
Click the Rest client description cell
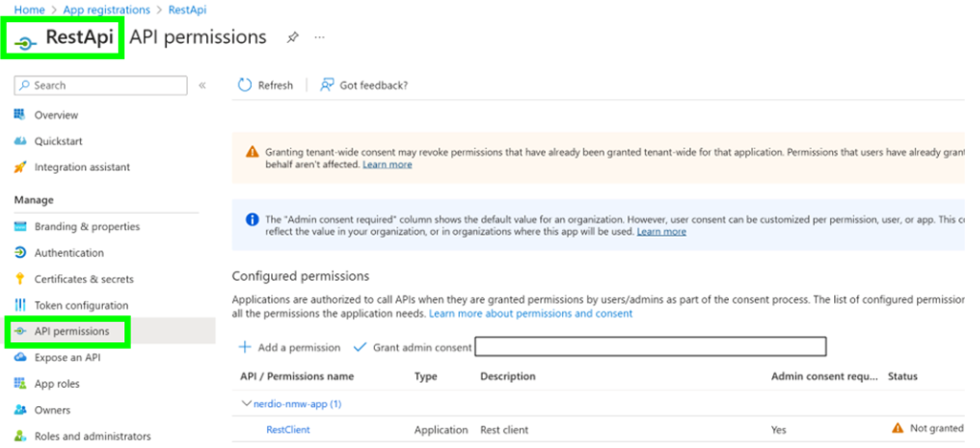(504, 430)
